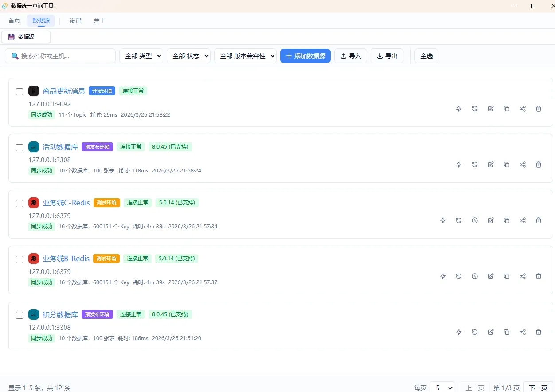
Task: Expand the 全部状态 filter dropdown
Action: pyautogui.click(x=188, y=56)
